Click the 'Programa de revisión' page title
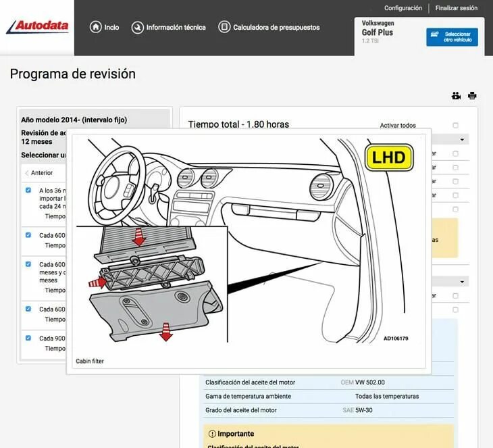The width and height of the screenshot is (493, 448). coord(73,74)
